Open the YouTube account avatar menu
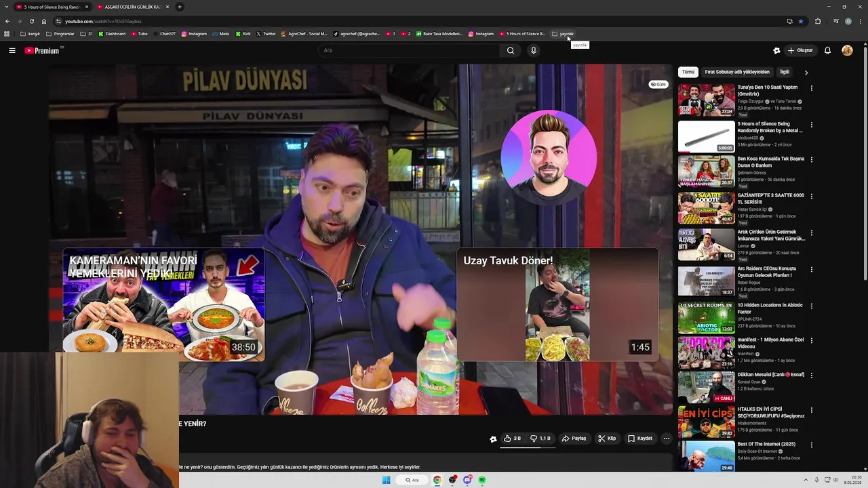Viewport: 868px width, 488px height. tap(847, 50)
